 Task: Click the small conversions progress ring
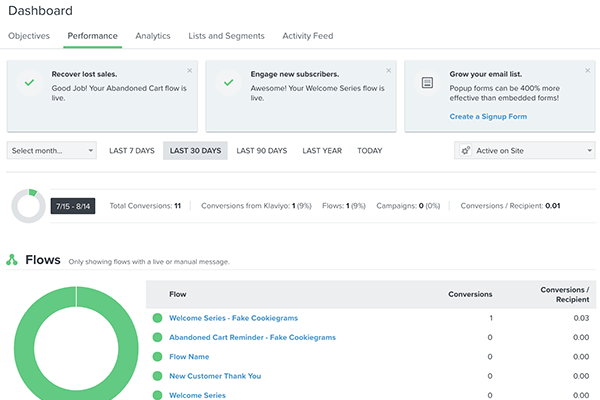click(x=28, y=206)
